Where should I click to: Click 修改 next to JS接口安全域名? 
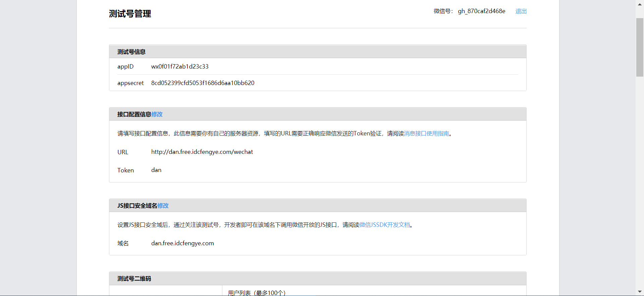coord(163,206)
